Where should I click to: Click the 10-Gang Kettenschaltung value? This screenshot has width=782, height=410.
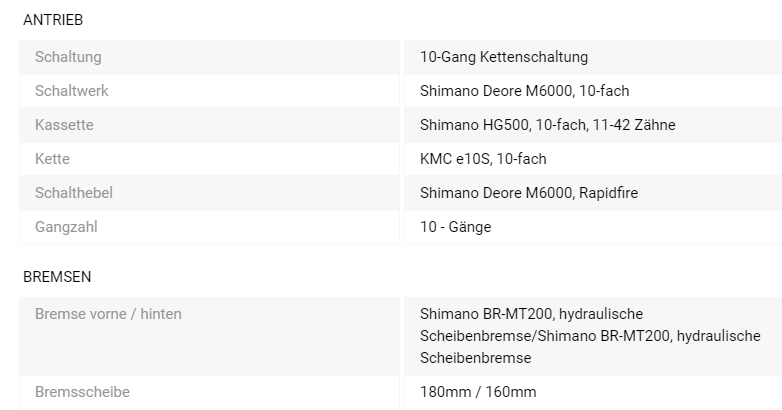point(504,57)
